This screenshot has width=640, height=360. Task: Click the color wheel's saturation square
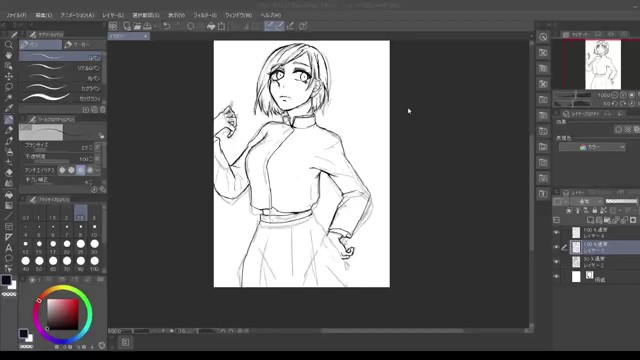[x=62, y=314]
